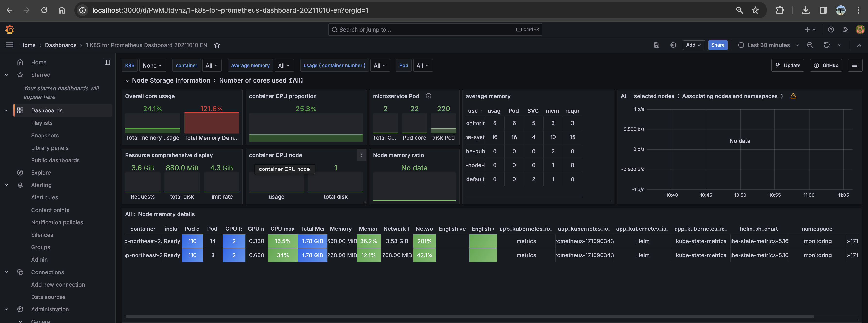Viewport: 868px width, 323px height.
Task: Open dashboard settings gear icon
Action: (673, 45)
